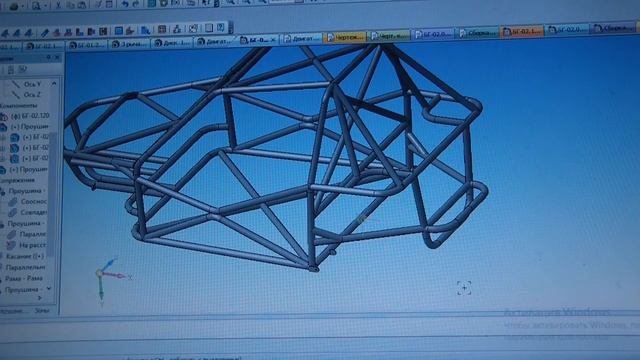
Task: Click the 'Сопряжения' section in the tree
Action: click(x=17, y=180)
